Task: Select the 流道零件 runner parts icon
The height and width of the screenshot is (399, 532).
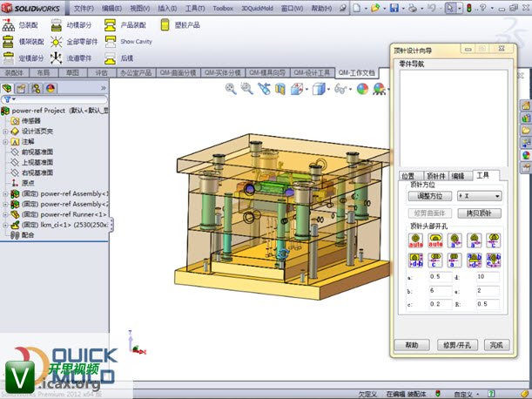Action: tap(57, 57)
